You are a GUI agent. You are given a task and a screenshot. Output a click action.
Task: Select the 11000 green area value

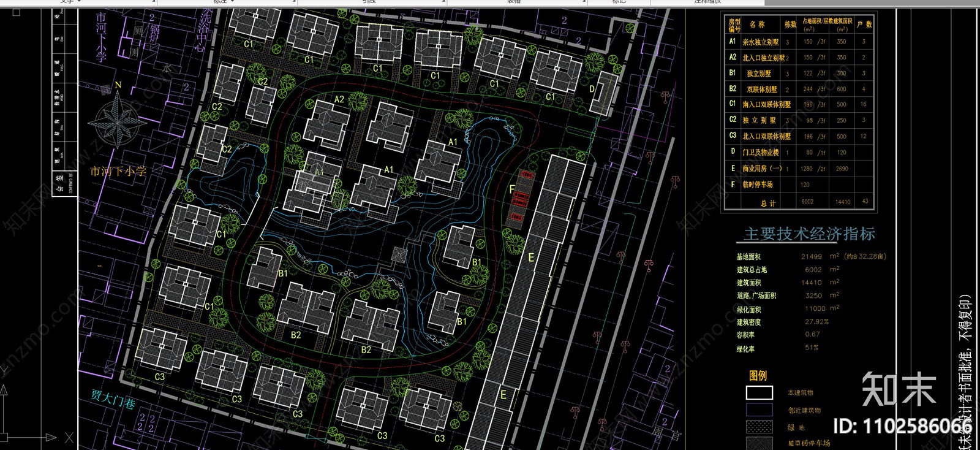815,308
